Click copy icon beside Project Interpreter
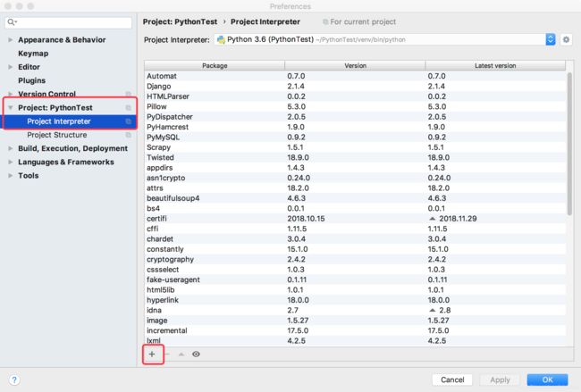Screen dimensions: 581x392 pos(128,121)
